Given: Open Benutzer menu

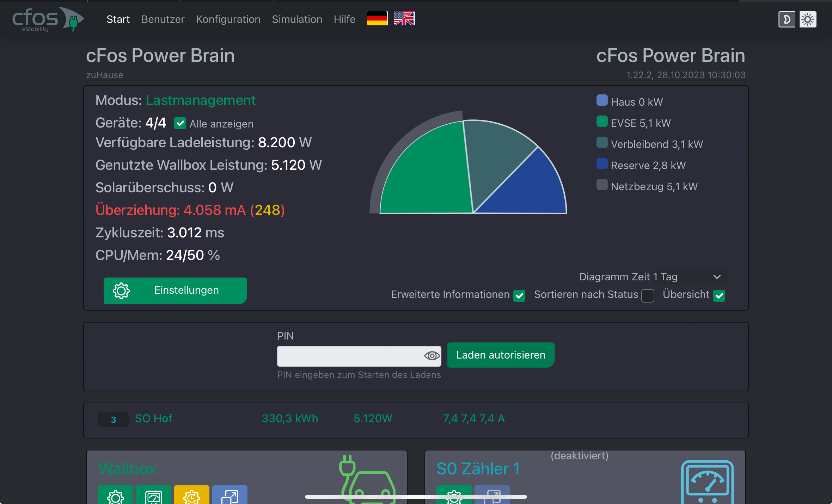Looking at the screenshot, I should tap(163, 19).
